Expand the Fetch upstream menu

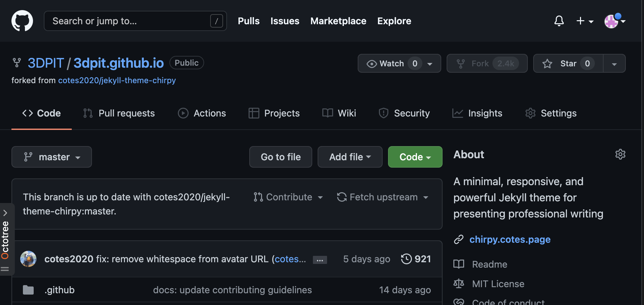point(383,197)
